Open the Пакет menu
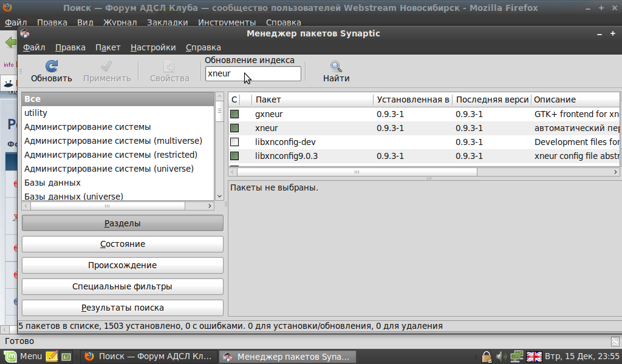This screenshot has width=622, height=364. click(x=108, y=47)
